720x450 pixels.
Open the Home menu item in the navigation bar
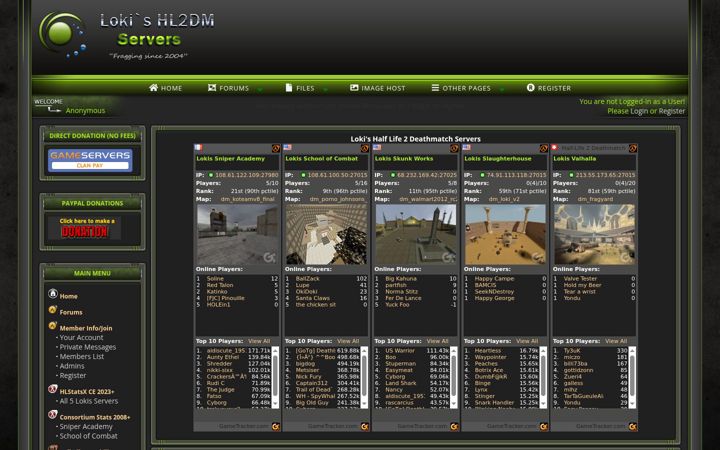coord(166,88)
